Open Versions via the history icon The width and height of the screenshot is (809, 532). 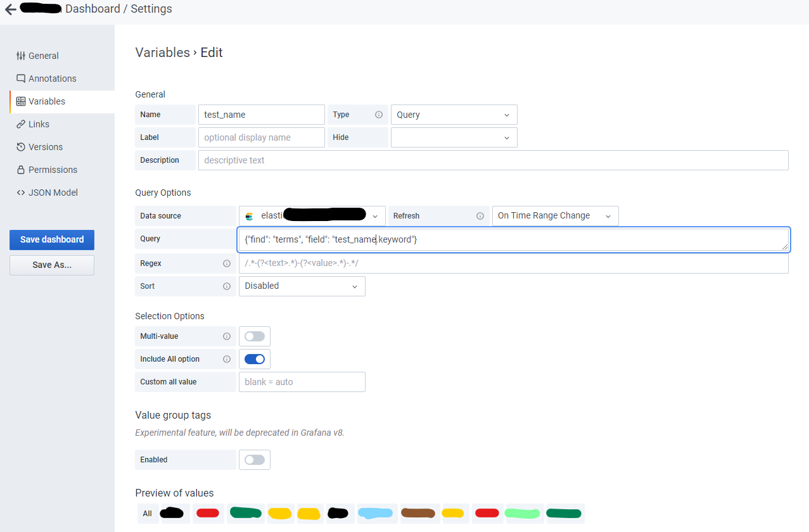[x=21, y=147]
